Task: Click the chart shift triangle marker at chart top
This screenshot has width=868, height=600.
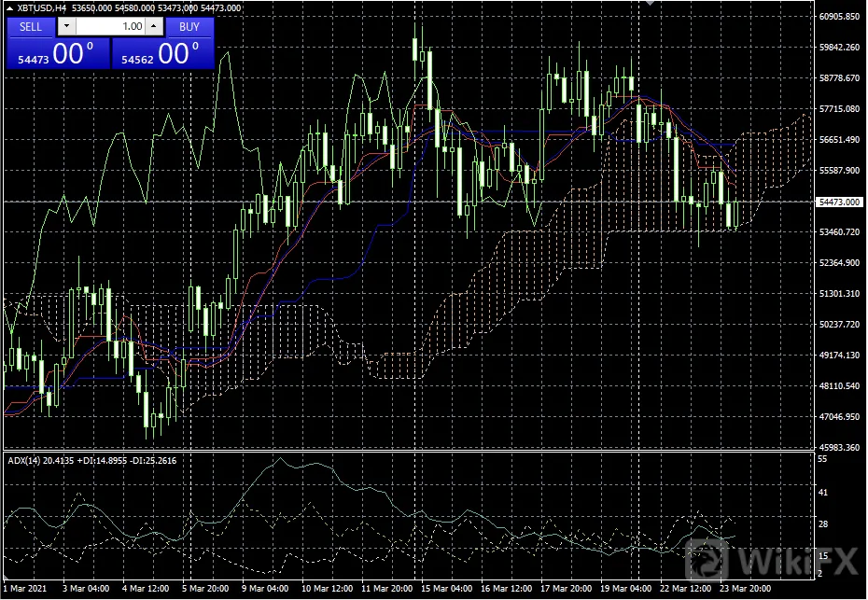Action: (651, 3)
